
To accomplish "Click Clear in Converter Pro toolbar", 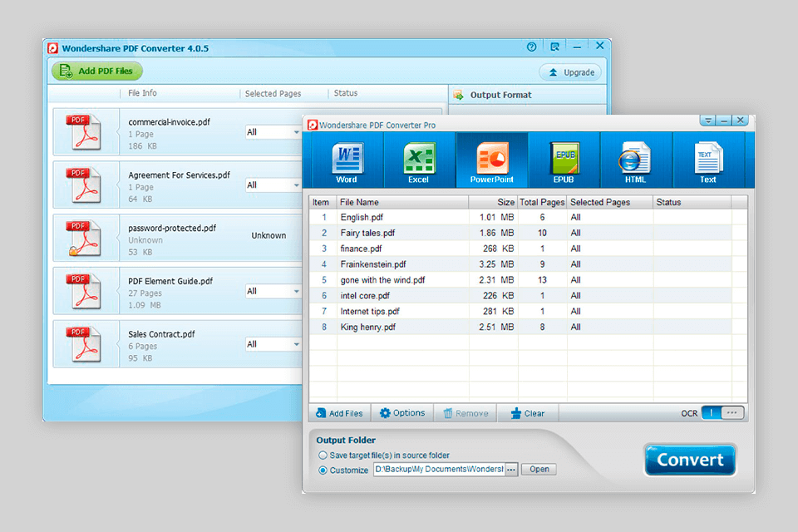I will click(x=528, y=413).
